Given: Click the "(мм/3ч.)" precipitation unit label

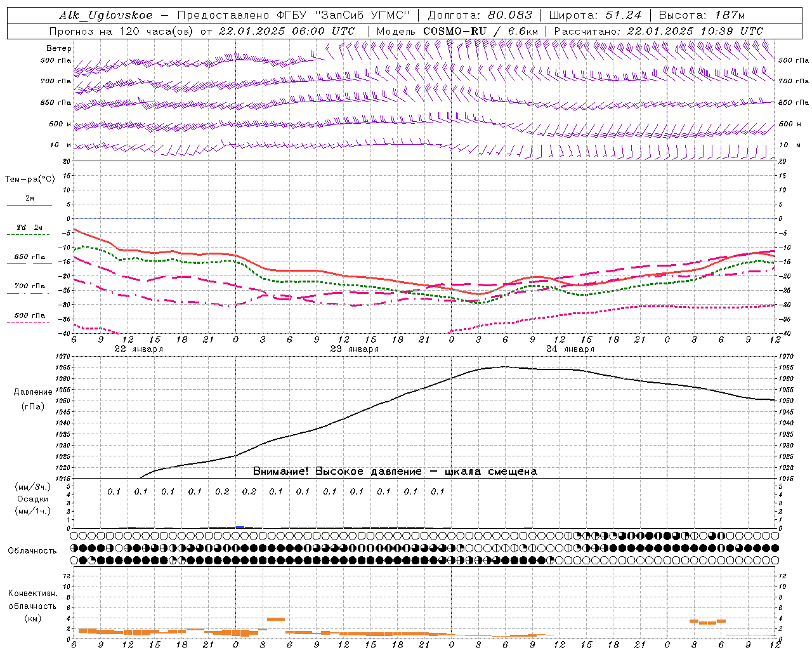Looking at the screenshot, I should tap(33, 487).
